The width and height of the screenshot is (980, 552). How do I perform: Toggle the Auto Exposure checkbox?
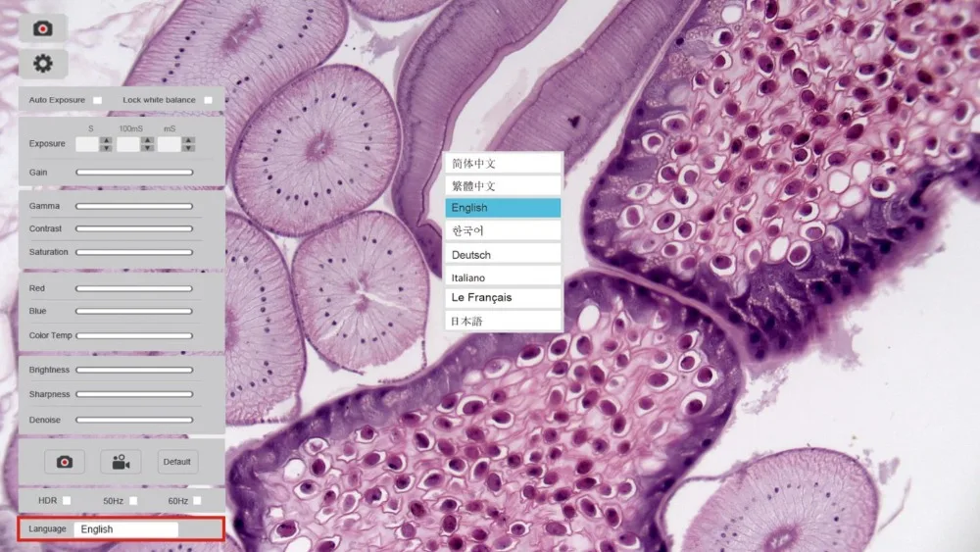[x=97, y=100]
